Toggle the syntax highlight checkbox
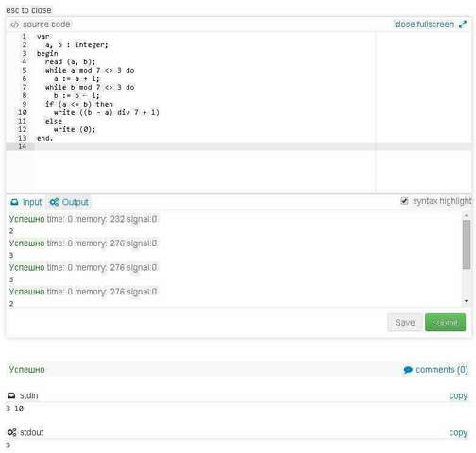Image resolution: width=476 pixels, height=453 pixels. 404,201
